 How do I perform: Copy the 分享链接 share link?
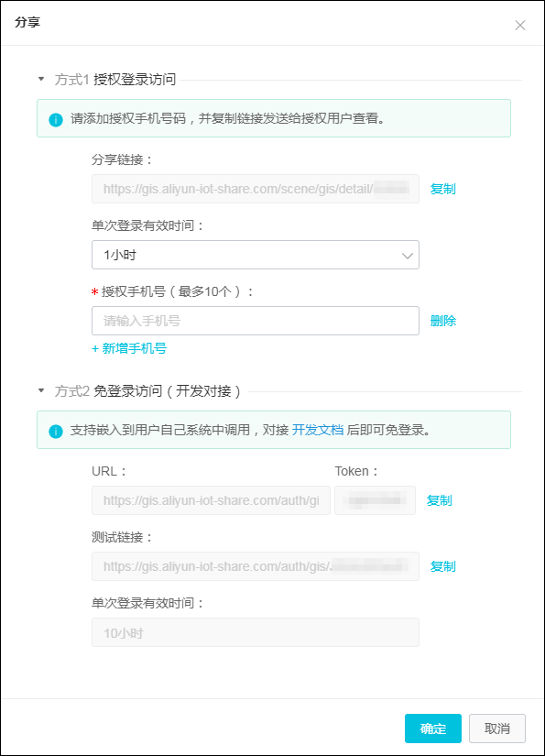(x=442, y=189)
